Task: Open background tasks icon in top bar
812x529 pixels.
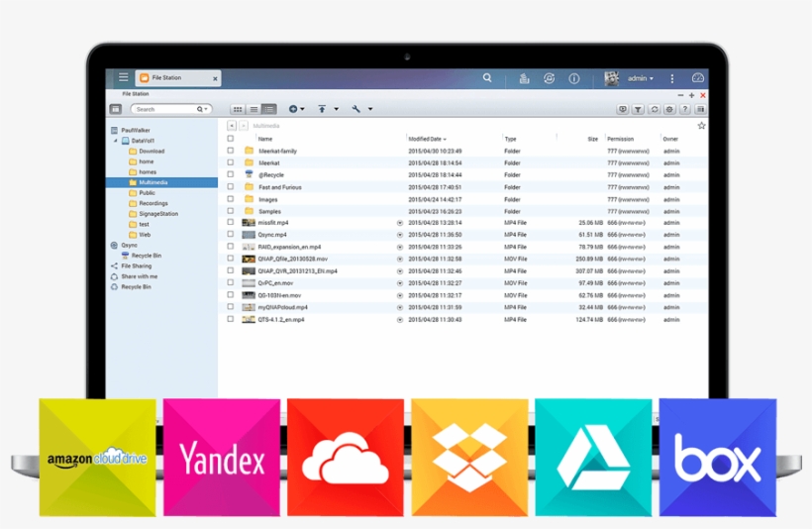Action: (x=524, y=78)
